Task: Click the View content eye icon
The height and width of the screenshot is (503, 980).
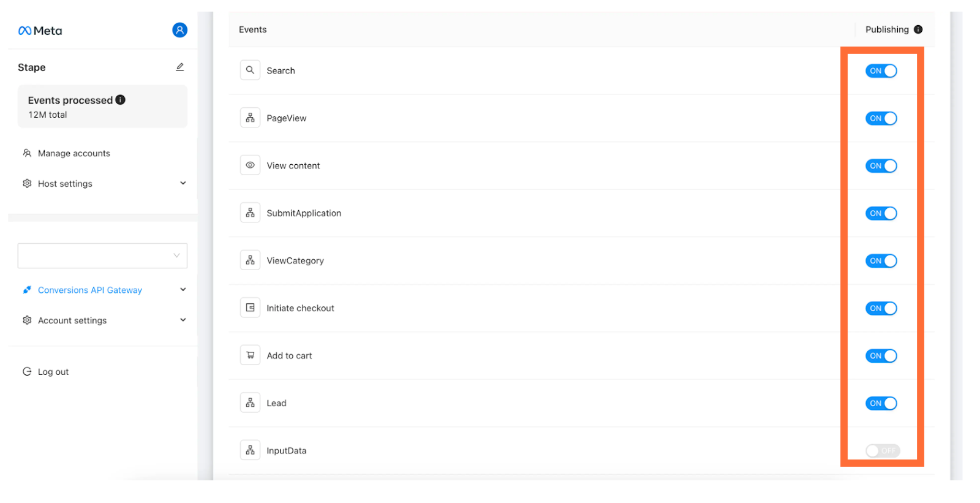Action: pyautogui.click(x=250, y=165)
